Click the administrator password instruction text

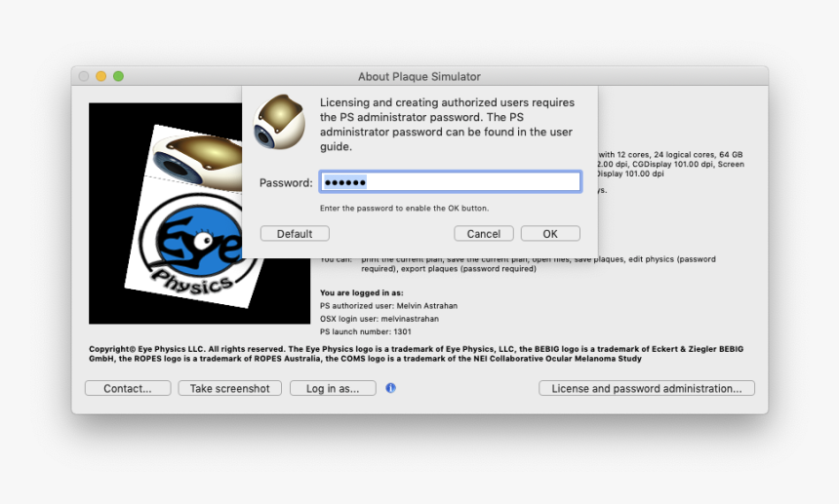click(448, 125)
